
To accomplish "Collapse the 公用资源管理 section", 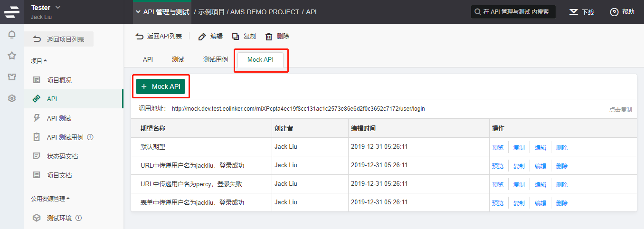I will coord(50,199).
